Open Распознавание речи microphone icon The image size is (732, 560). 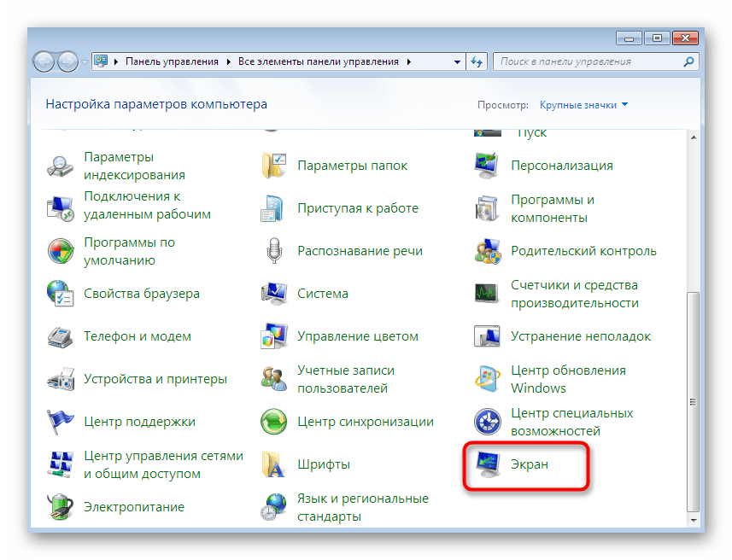pos(274,251)
